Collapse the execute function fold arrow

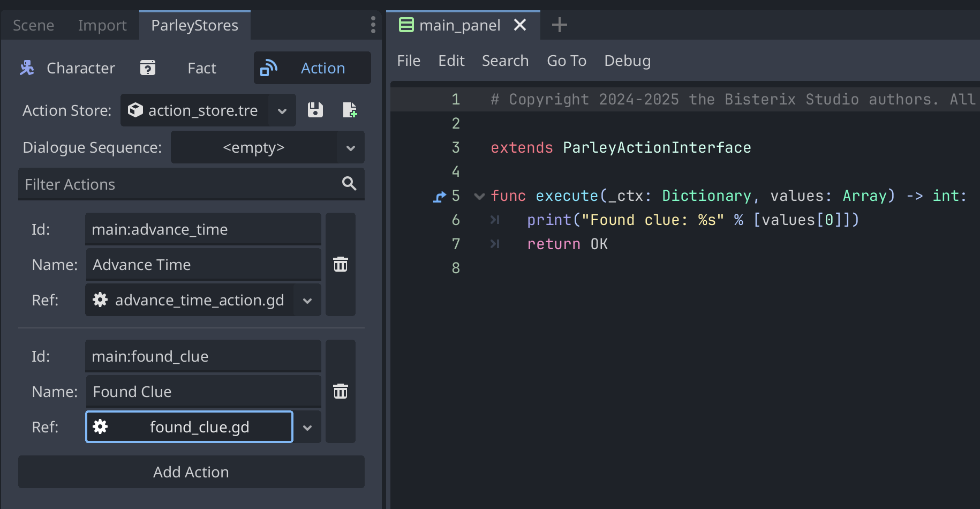(479, 197)
